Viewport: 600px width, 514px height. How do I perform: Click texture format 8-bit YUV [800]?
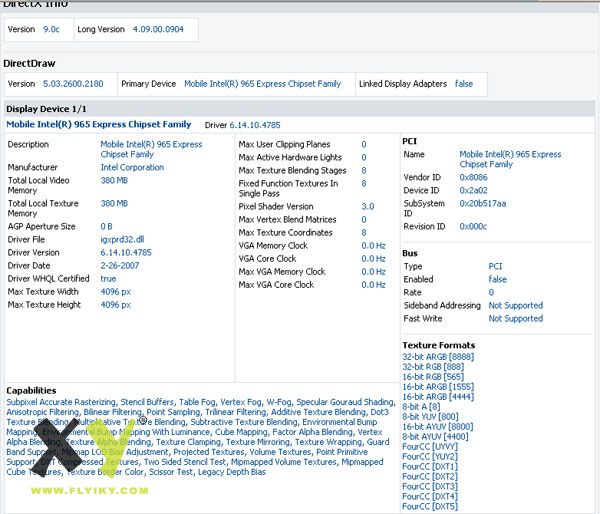coord(430,416)
